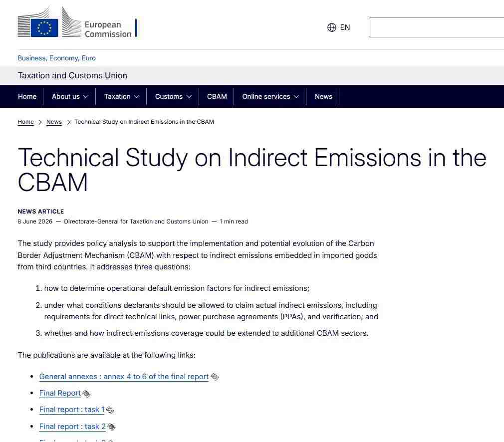
Task: Click the globe language icon
Action: coord(332,27)
